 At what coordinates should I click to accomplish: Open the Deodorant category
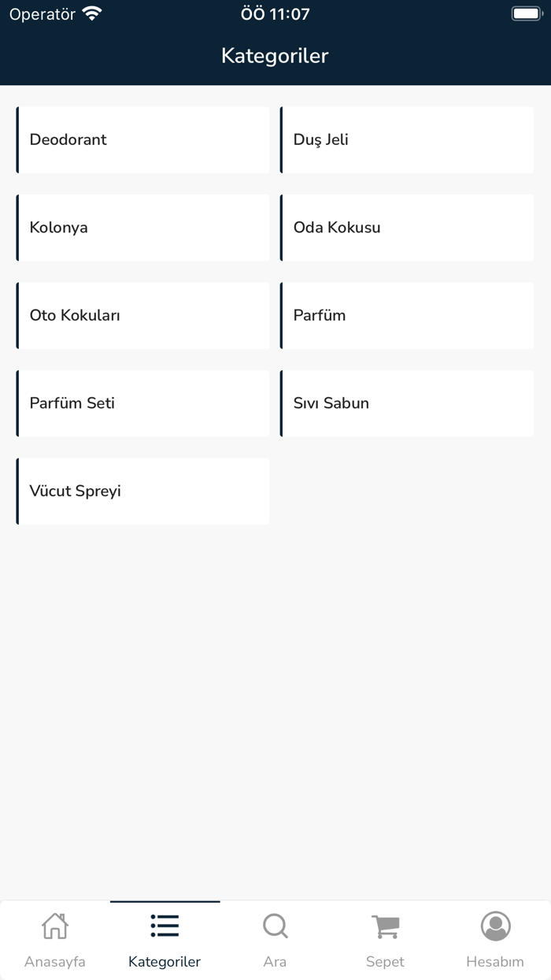coord(142,140)
